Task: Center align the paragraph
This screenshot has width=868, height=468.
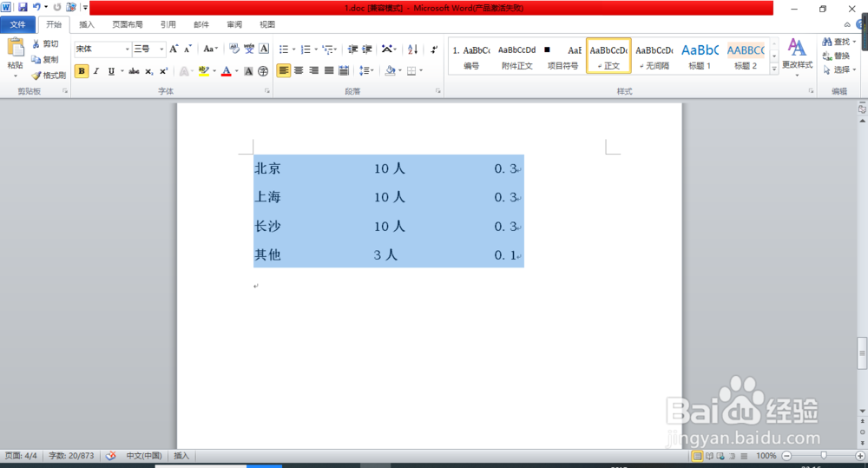Action: point(299,71)
